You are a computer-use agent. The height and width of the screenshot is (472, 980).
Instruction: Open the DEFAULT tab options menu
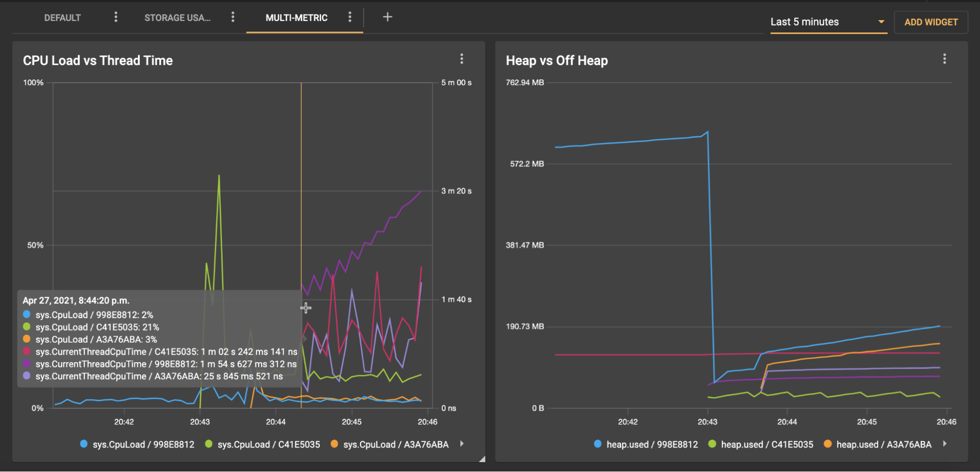click(116, 17)
